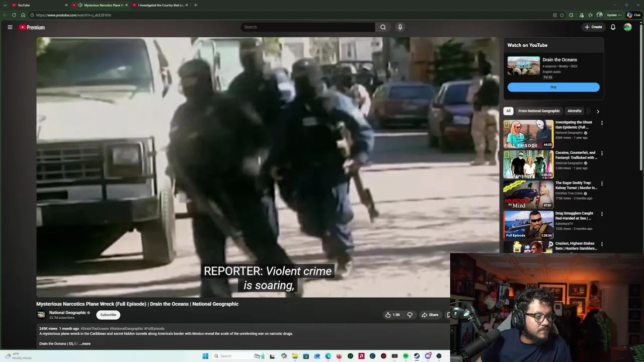This screenshot has width=644, height=362.
Task: Click the YouTube search field
Action: click(x=308, y=27)
